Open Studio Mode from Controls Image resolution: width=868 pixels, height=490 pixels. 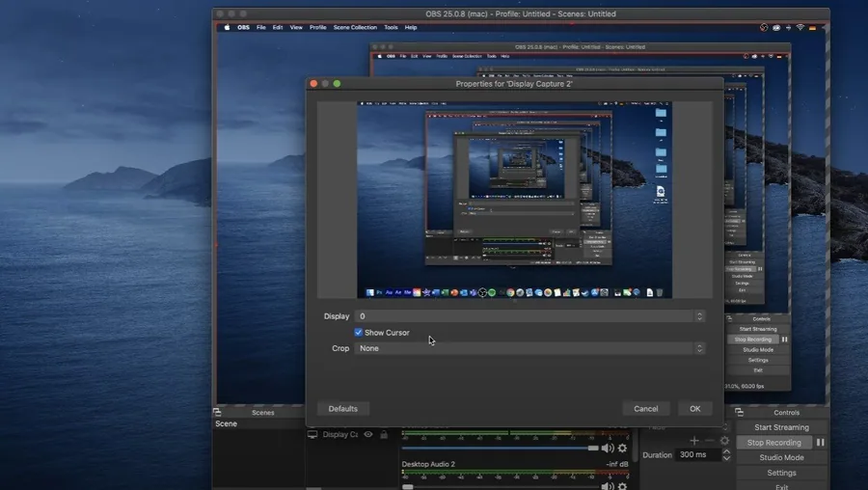[781, 457]
